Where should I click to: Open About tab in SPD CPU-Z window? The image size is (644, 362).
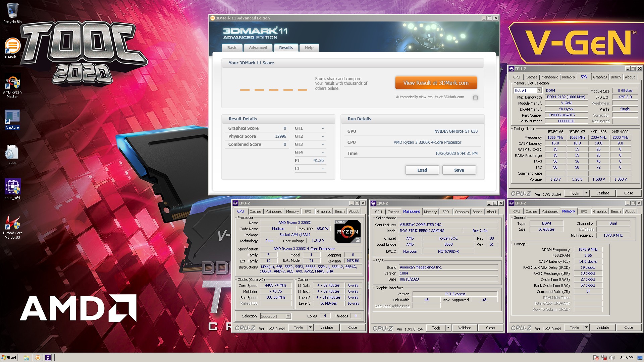(x=630, y=77)
